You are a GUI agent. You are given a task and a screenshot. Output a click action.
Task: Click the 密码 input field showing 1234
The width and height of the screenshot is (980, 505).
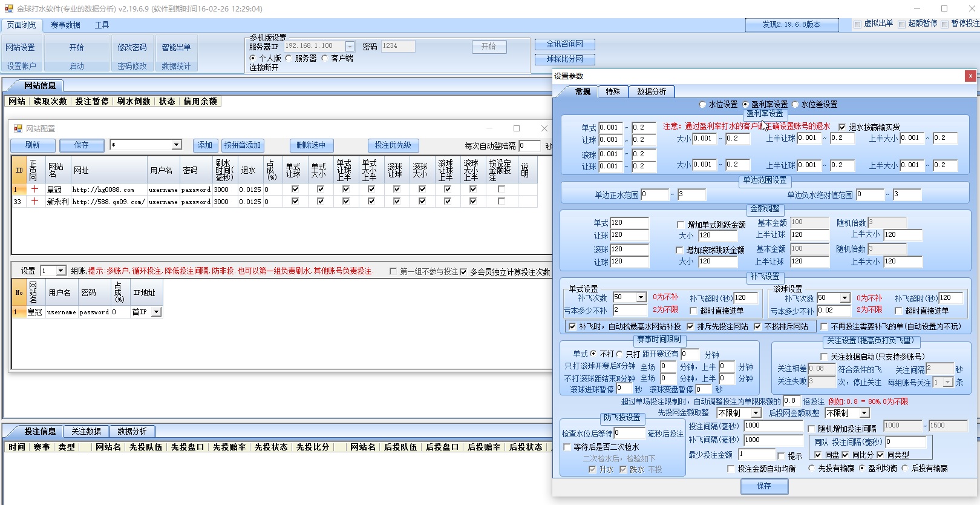(x=397, y=46)
